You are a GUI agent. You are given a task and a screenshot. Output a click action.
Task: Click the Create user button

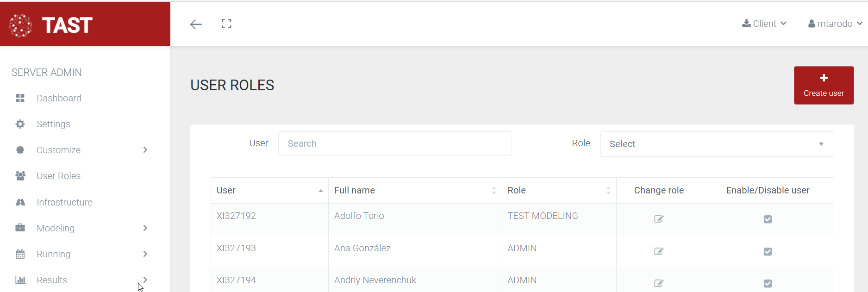(x=824, y=86)
